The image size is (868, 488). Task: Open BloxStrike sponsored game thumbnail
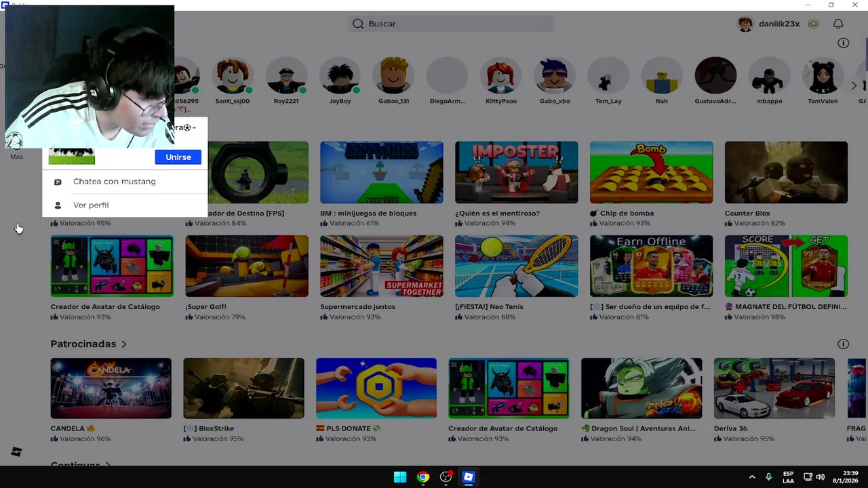tap(243, 388)
